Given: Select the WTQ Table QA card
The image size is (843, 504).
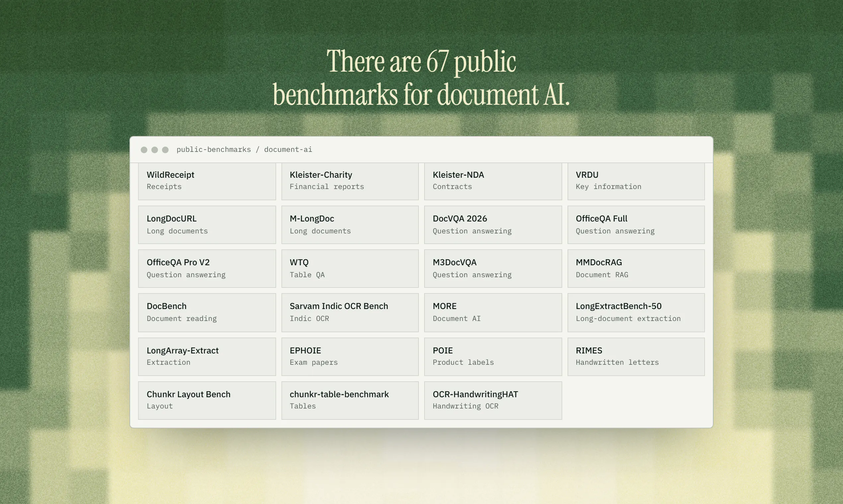Looking at the screenshot, I should pyautogui.click(x=350, y=269).
